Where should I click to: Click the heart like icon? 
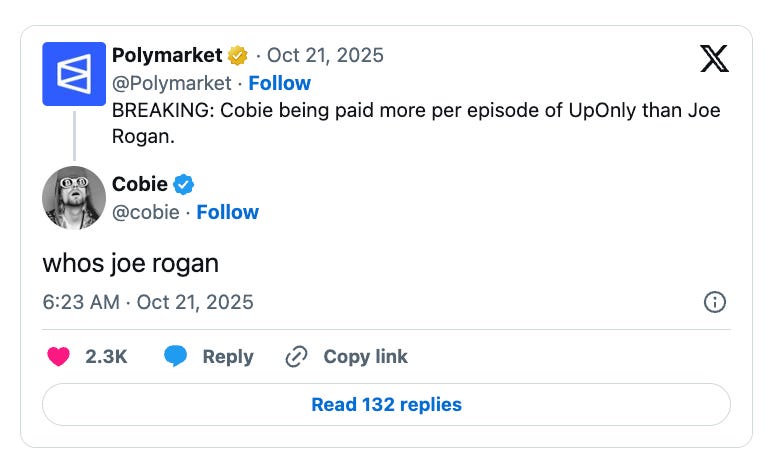coord(59,357)
